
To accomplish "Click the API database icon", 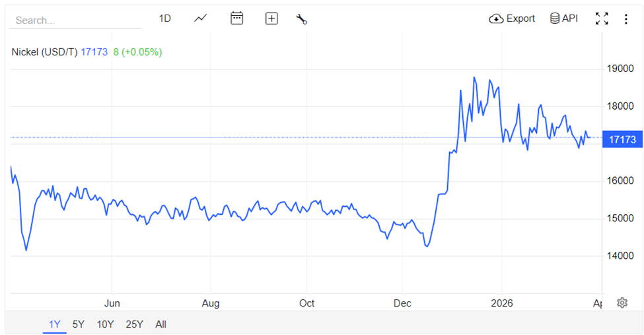I will (x=563, y=19).
